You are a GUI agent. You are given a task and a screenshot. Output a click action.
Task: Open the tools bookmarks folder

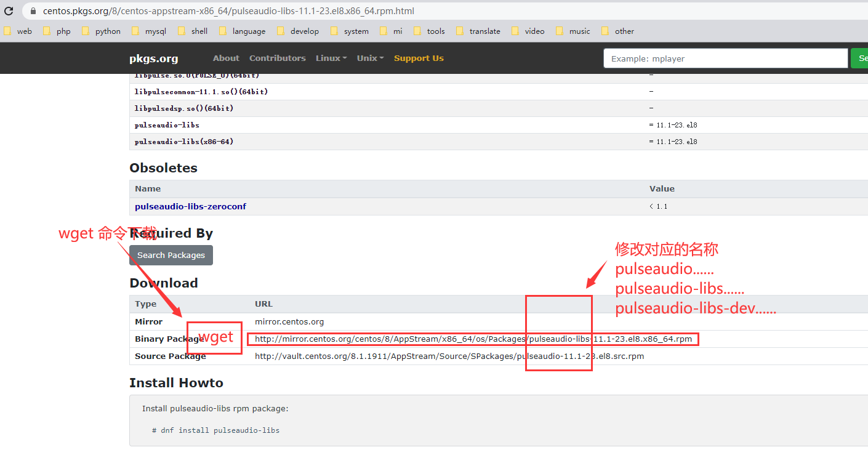tap(435, 31)
